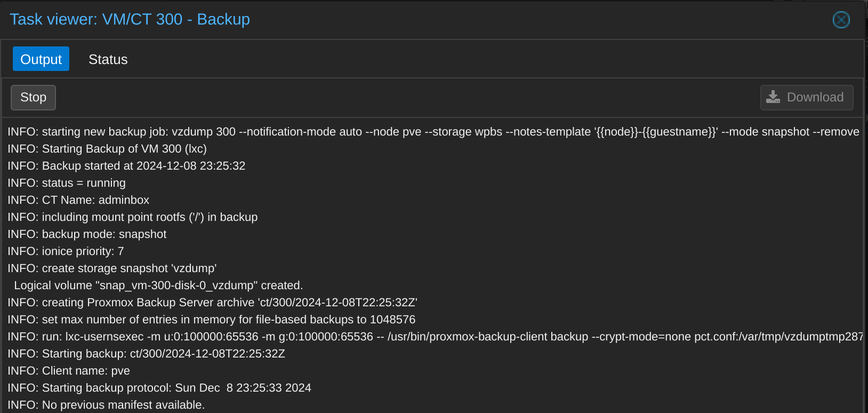Select the Output tab
The width and height of the screenshot is (868, 413).
tap(41, 59)
